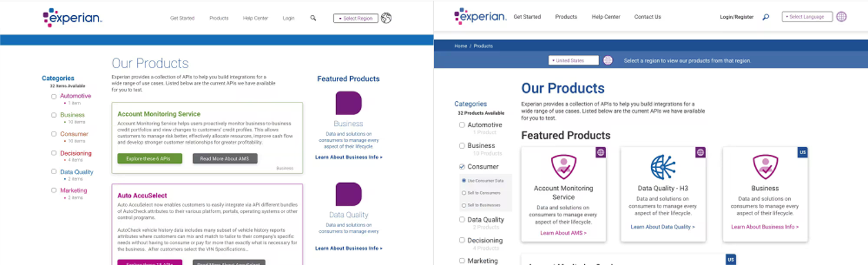This screenshot has width=868, height=265.
Task: Open the Select Region dropdown
Action: [x=355, y=19]
